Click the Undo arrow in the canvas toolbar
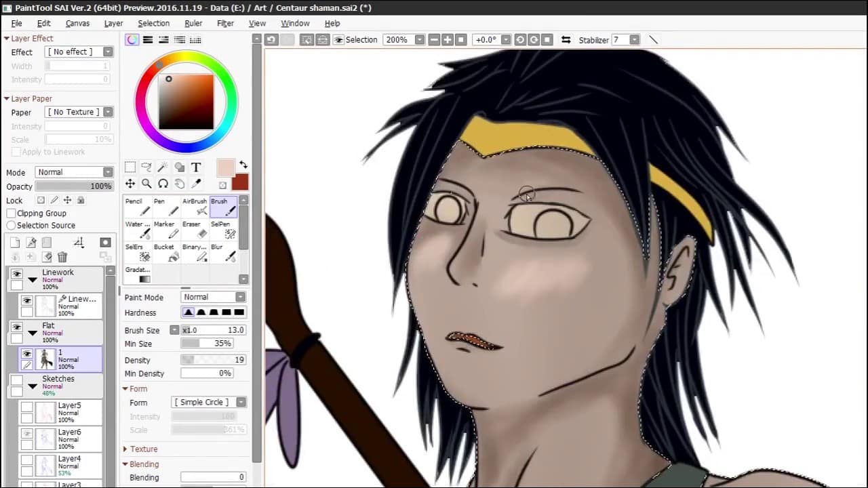 (x=271, y=40)
